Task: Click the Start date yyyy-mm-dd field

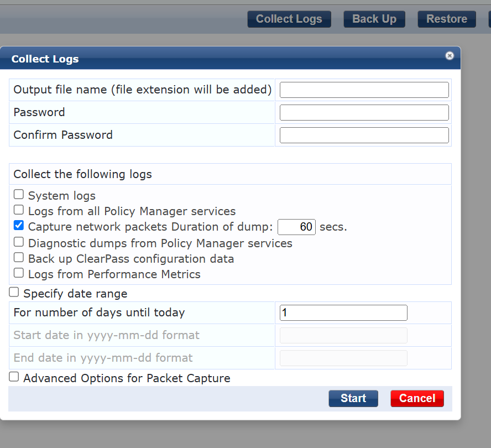Action: 343,335
